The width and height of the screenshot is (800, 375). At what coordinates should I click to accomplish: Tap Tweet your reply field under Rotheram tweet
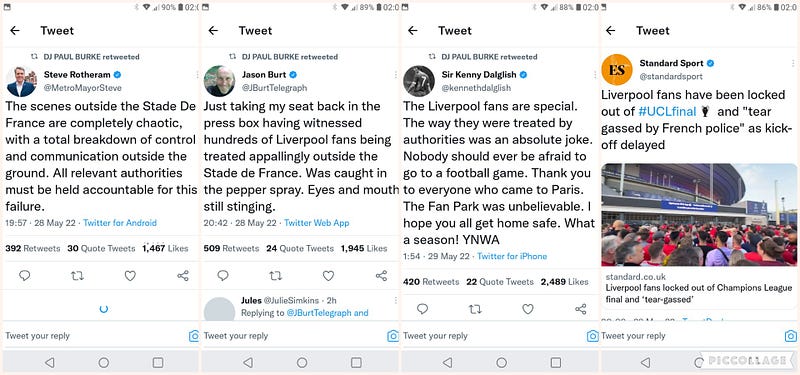coord(94,336)
